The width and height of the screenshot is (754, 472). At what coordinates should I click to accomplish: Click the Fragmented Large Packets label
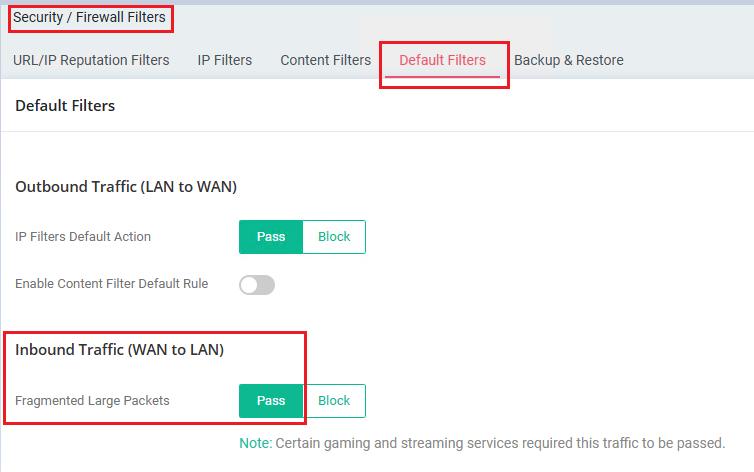92,401
